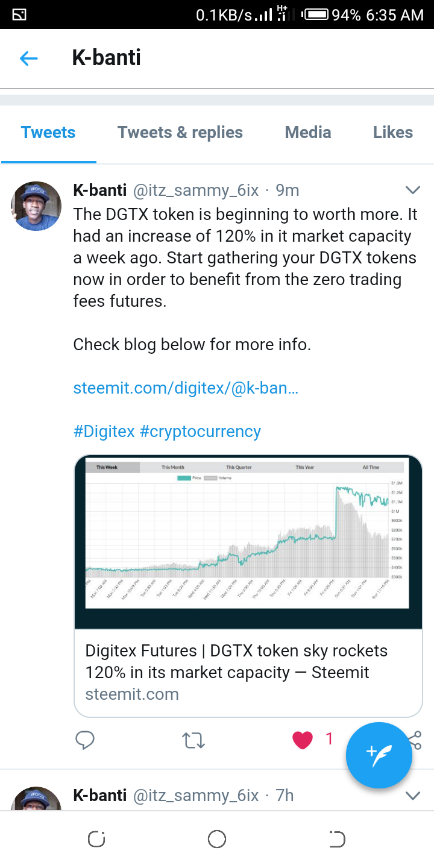Tap Android back navigation icon

click(x=337, y=838)
